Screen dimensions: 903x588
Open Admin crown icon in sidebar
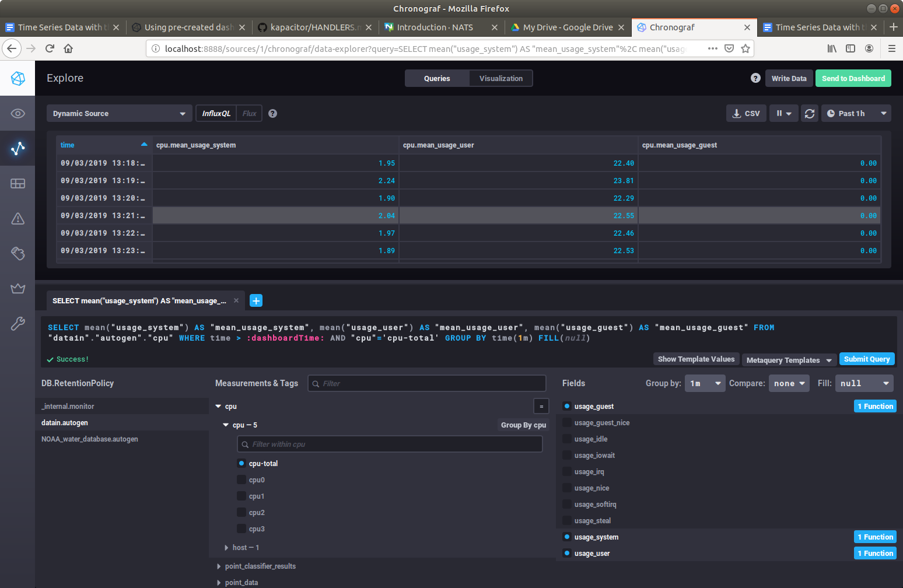tap(17, 288)
